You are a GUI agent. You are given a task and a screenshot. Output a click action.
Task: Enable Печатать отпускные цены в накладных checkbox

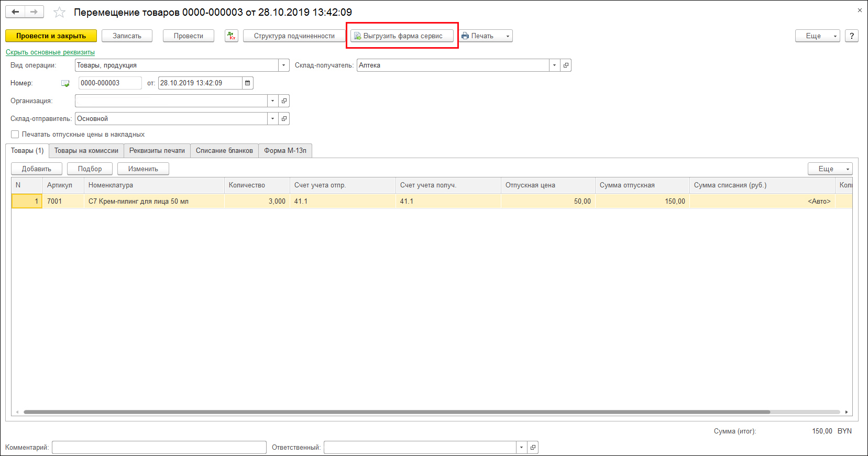point(15,135)
